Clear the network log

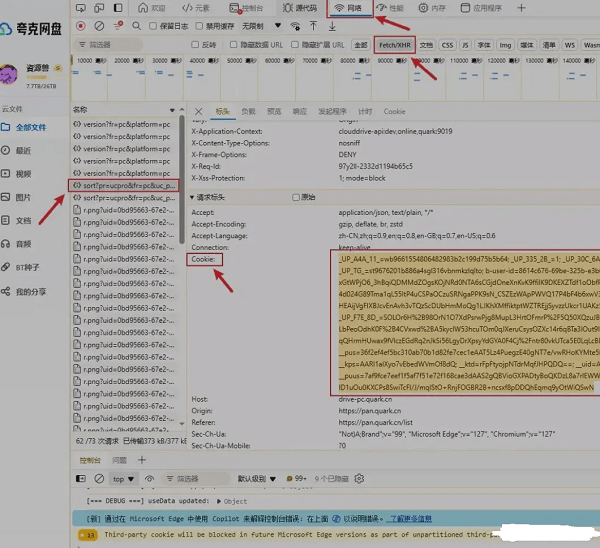(99, 26)
